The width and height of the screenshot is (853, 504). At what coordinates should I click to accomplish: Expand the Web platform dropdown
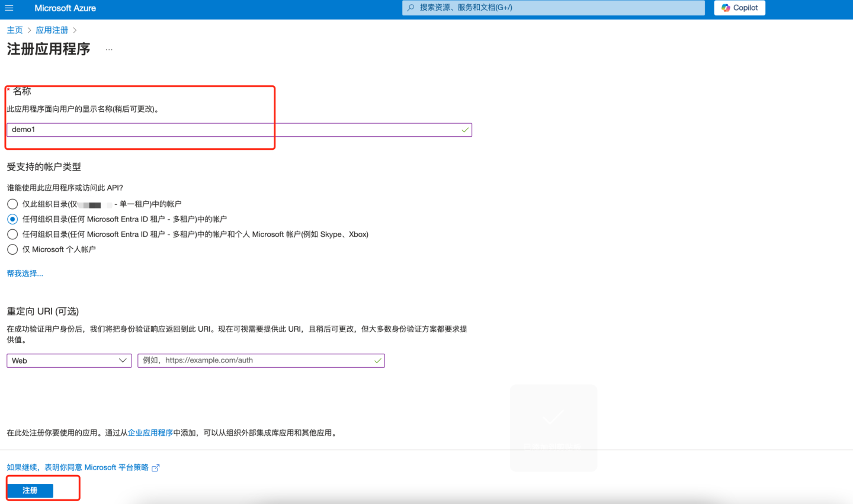(69, 361)
